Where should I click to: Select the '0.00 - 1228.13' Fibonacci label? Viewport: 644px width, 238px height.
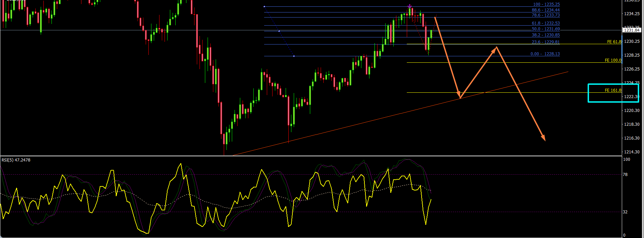point(545,54)
